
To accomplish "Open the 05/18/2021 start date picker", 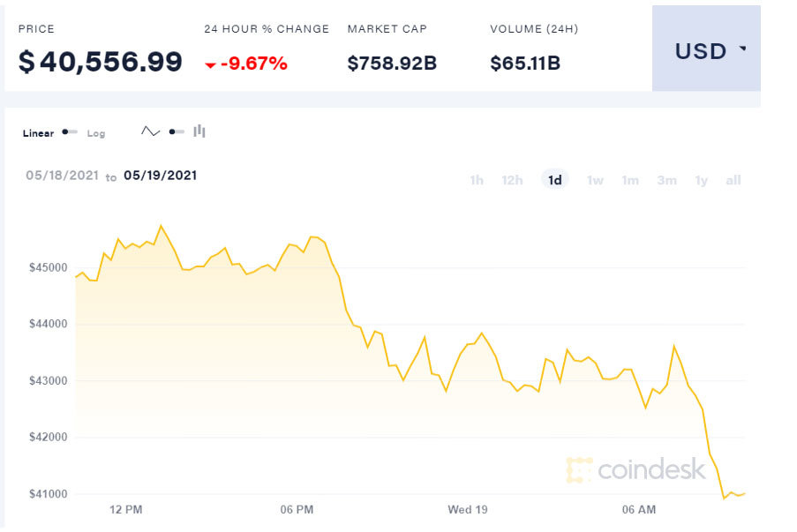I will (61, 176).
